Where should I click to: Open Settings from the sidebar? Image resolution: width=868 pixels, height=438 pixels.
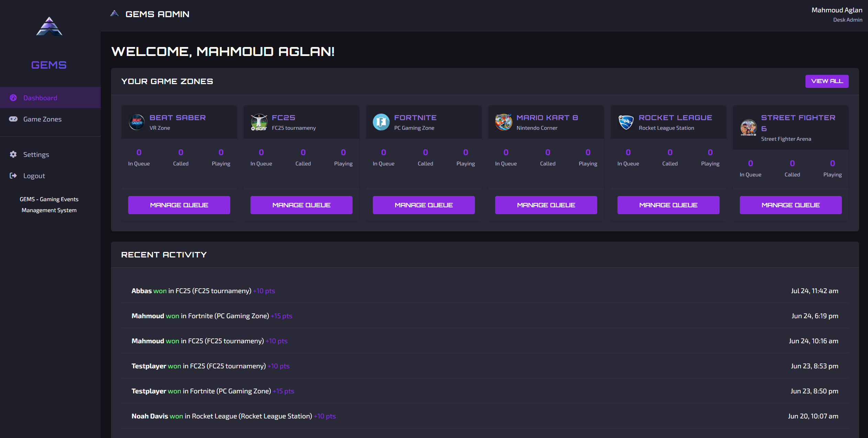[36, 154]
